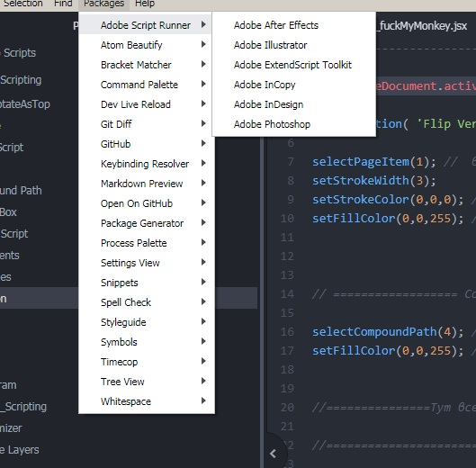Open Styleguide menu item
The height and width of the screenshot is (468, 476).
(147, 322)
